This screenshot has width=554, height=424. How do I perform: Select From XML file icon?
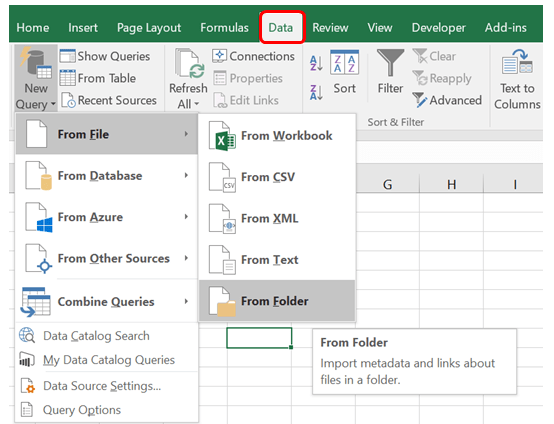pyautogui.click(x=222, y=219)
